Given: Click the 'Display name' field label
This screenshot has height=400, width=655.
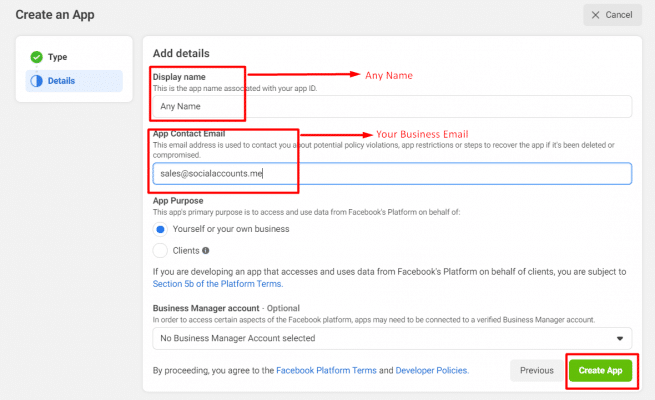Looking at the screenshot, I should click(x=178, y=77).
